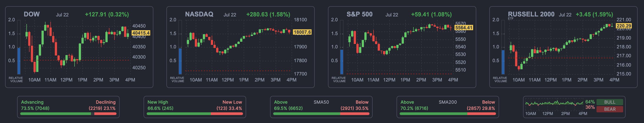
Task: Click S&P 500 price label 5564.41
Action: coord(464,28)
